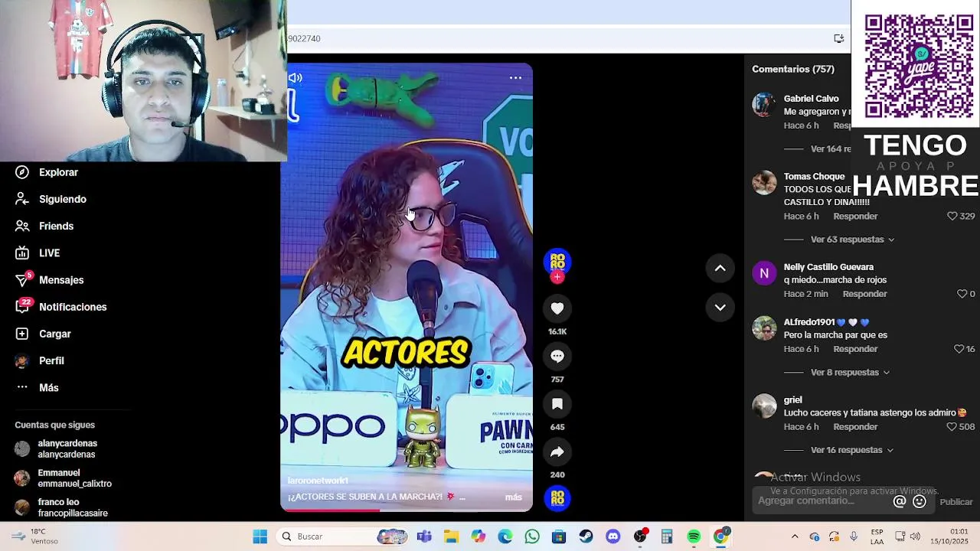Share the video with arrow icon
This screenshot has height=551, width=980.
tap(557, 452)
